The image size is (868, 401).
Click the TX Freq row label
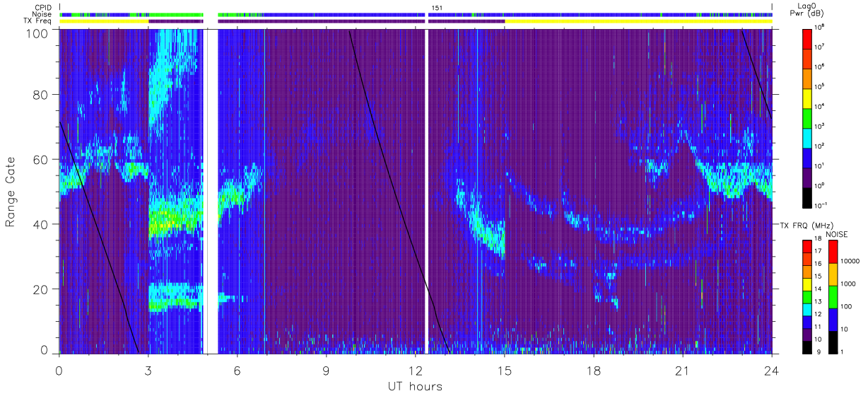click(37, 21)
